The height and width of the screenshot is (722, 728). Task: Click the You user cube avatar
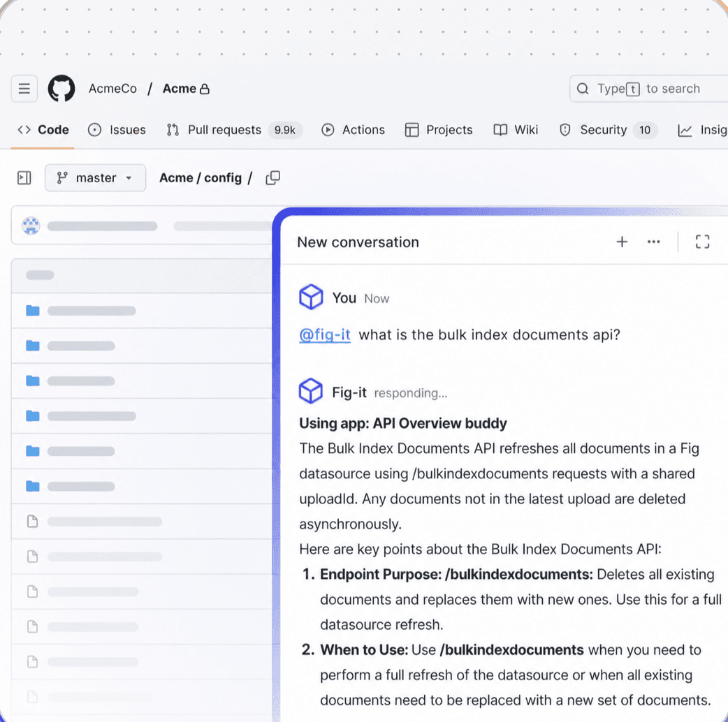pyautogui.click(x=311, y=297)
